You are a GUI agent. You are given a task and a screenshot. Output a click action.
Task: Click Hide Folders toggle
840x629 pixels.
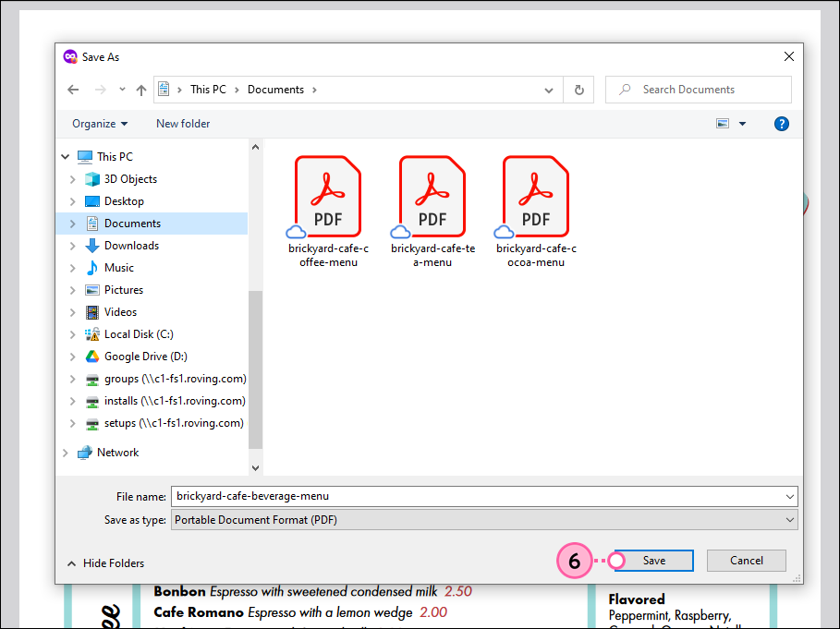point(106,563)
